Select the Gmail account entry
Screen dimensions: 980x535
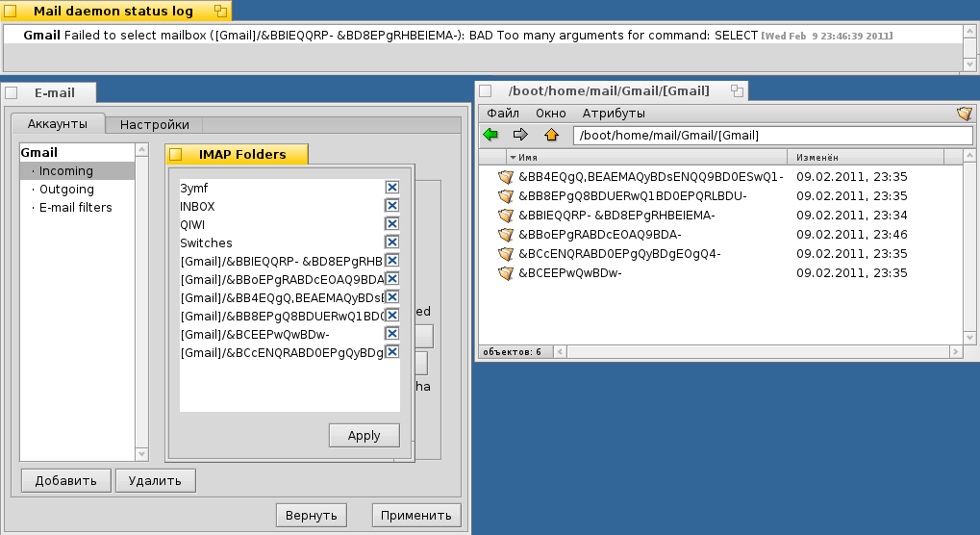78,152
